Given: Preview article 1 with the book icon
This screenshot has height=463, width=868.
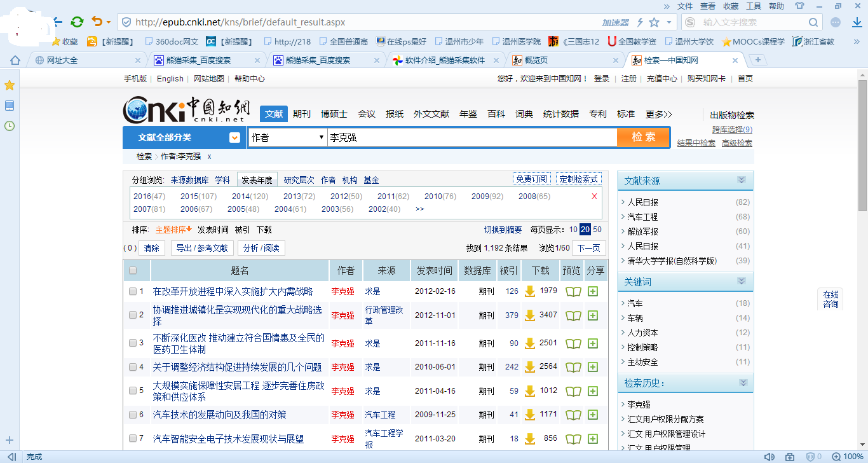Looking at the screenshot, I should 573,292.
